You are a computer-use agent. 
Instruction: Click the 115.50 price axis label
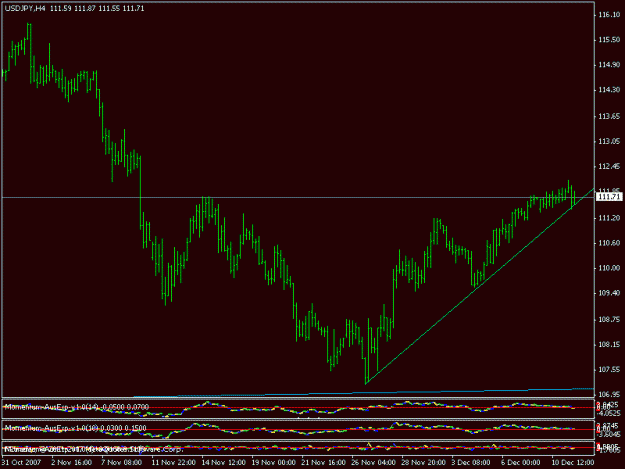click(609, 40)
